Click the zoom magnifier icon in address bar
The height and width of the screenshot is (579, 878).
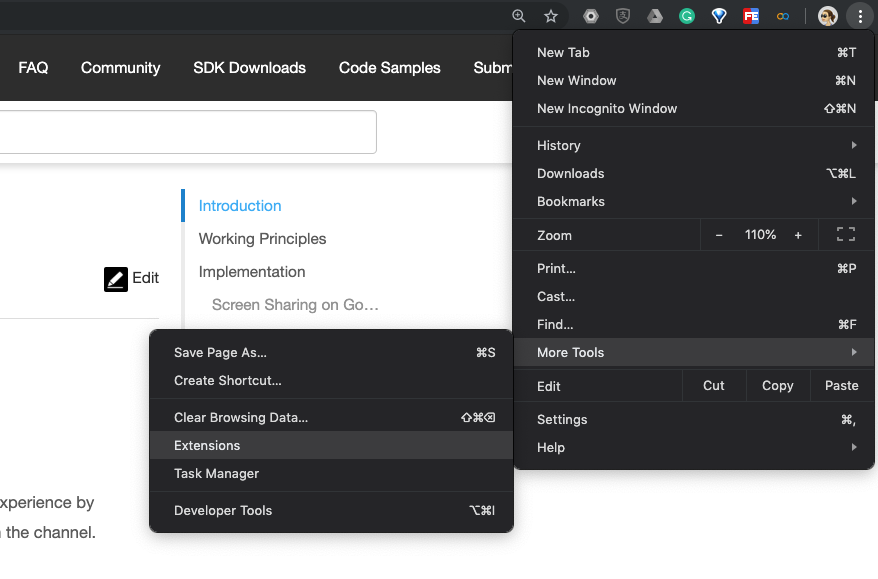[518, 16]
